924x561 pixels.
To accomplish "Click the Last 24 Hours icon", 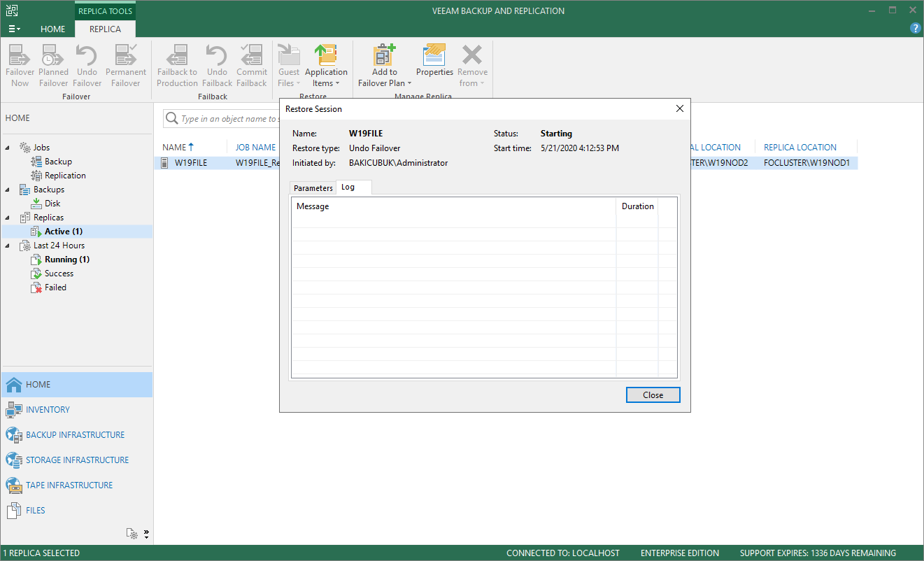I will point(25,246).
